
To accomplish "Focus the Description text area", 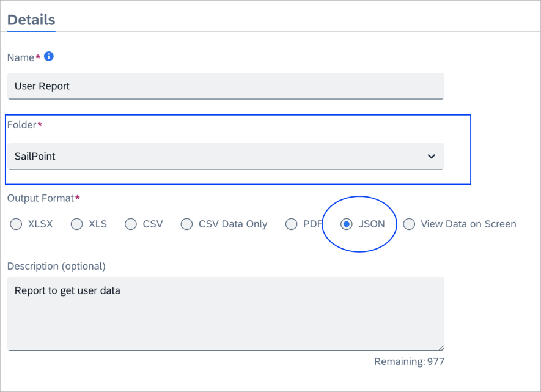I will tap(226, 314).
